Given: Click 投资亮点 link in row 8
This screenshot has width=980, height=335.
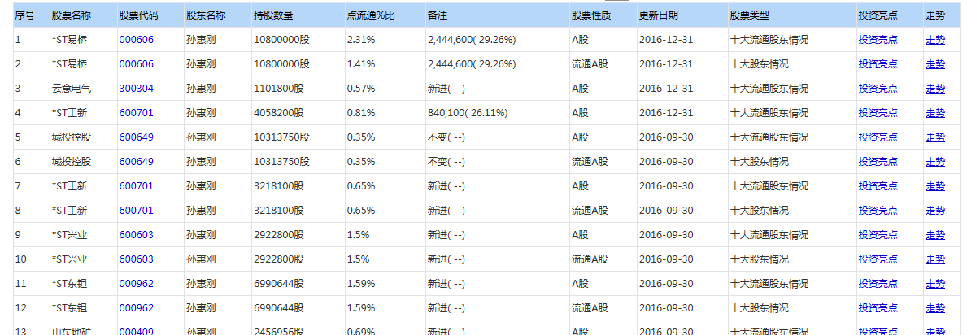Looking at the screenshot, I should (878, 210).
